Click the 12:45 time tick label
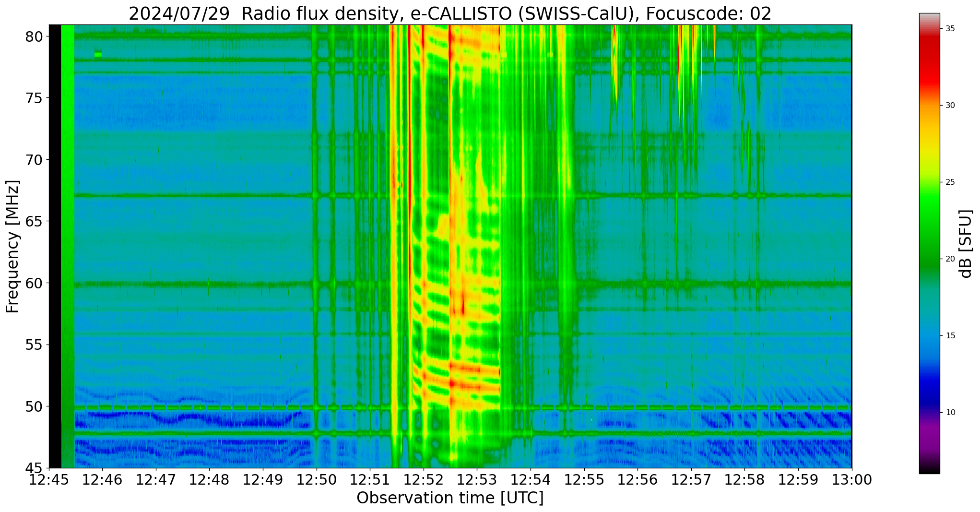The image size is (980, 512). coord(49,480)
